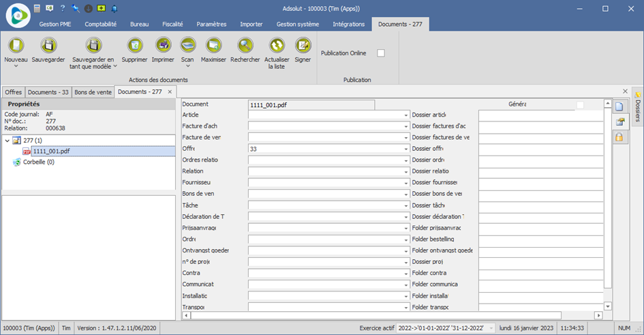Open the Relation dropdown

[x=405, y=171]
